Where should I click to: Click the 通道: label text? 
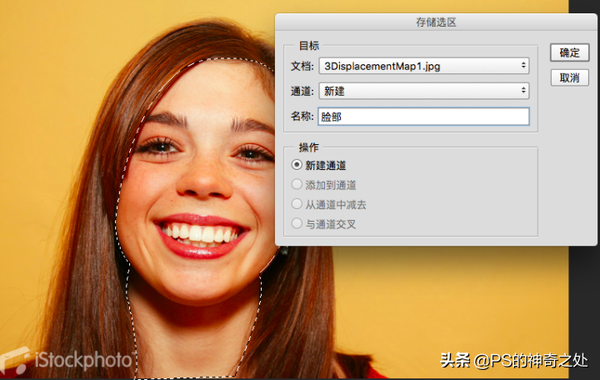pyautogui.click(x=302, y=91)
